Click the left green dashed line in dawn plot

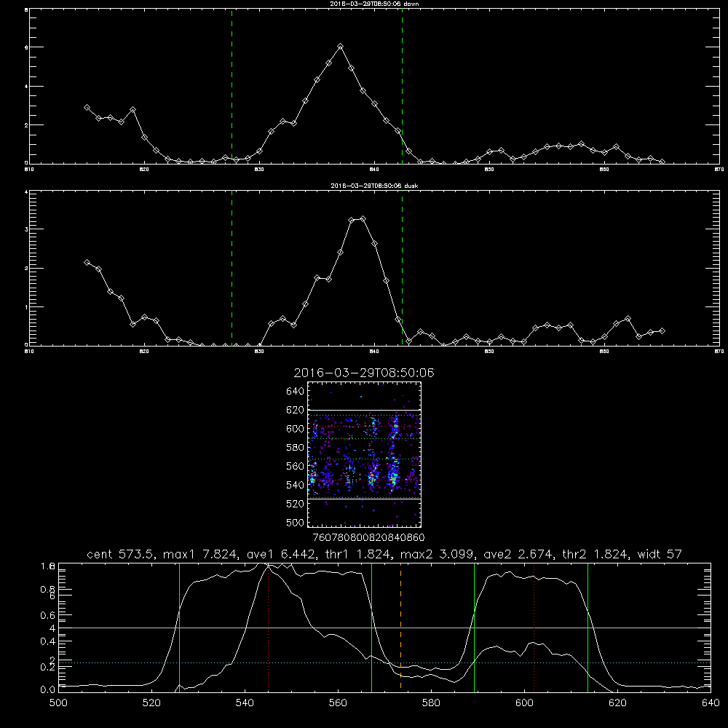(232, 87)
